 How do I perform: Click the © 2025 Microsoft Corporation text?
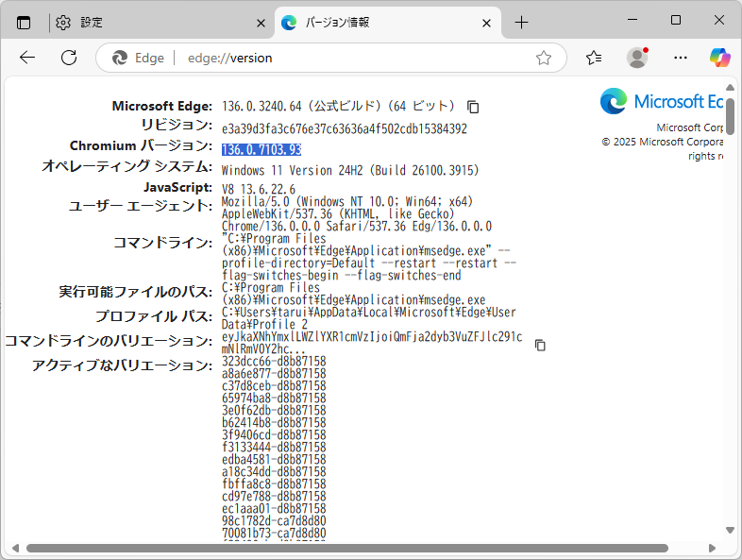pyautogui.click(x=663, y=142)
